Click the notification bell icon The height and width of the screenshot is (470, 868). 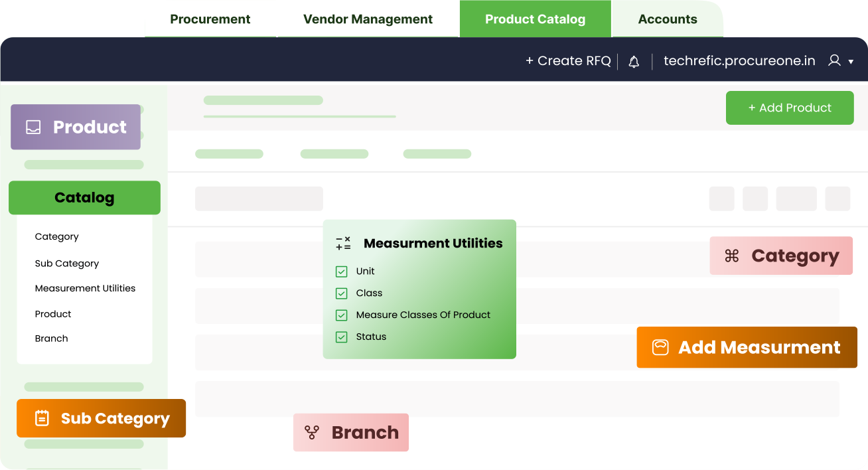634,62
